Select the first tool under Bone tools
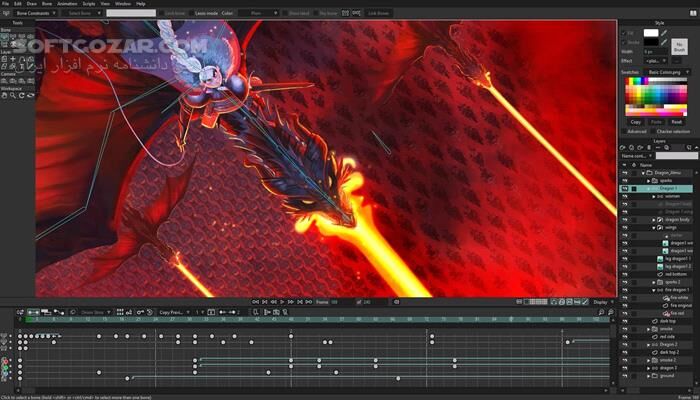This screenshot has width=700, height=400. click(x=5, y=34)
